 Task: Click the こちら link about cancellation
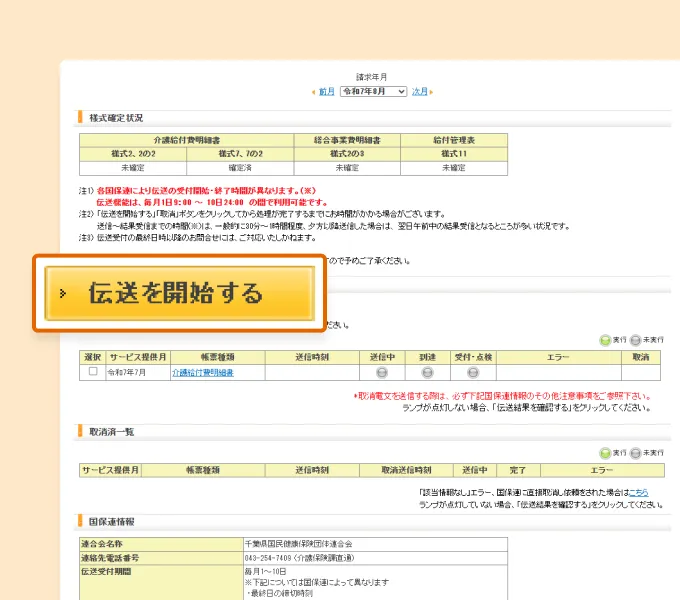(x=638, y=492)
